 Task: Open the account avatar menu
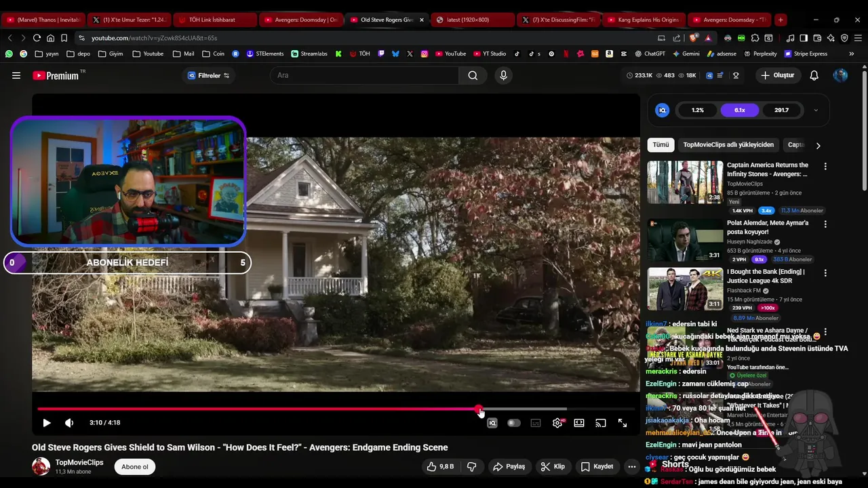[x=840, y=75]
